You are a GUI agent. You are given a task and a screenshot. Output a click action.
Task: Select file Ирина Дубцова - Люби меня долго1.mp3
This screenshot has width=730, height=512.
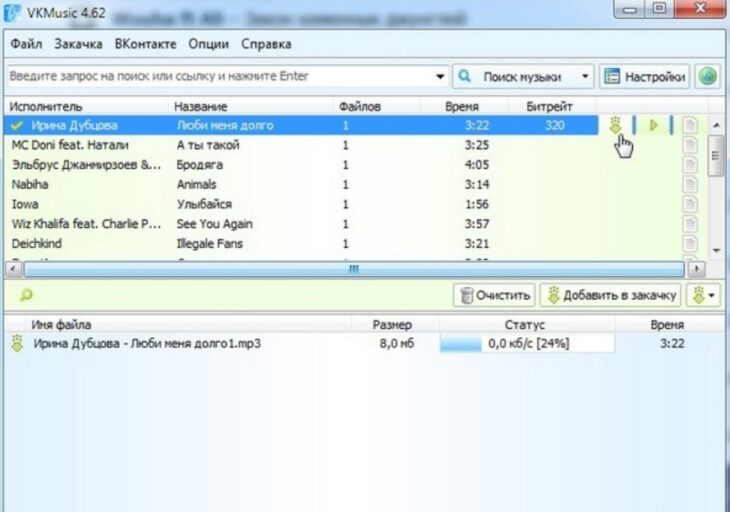click(147, 344)
